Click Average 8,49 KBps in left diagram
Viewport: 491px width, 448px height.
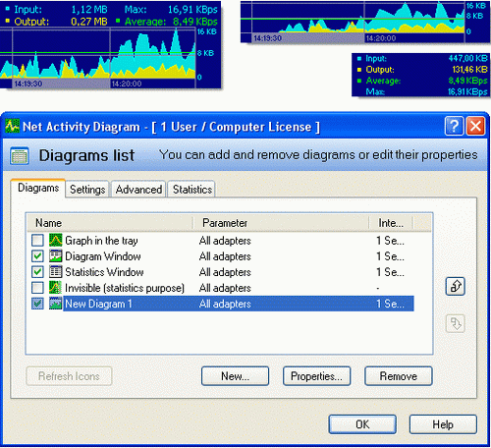195,22
